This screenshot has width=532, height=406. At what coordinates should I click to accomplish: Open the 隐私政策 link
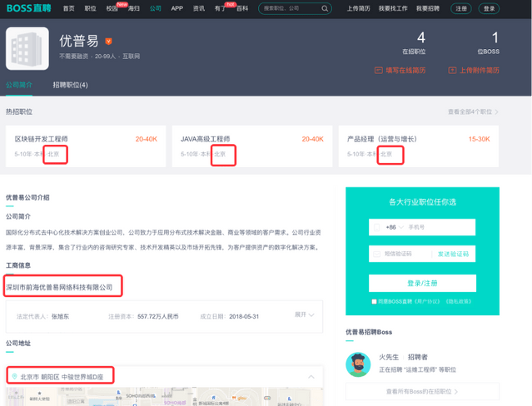click(459, 301)
